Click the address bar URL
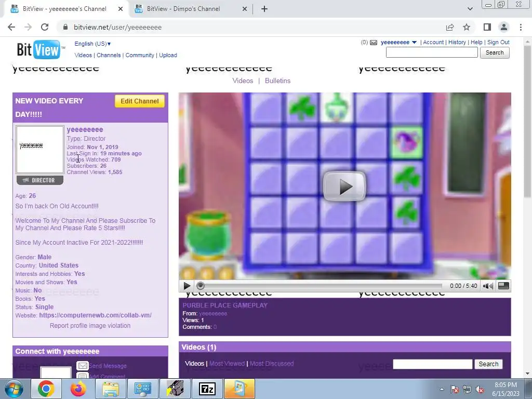 (x=118, y=27)
